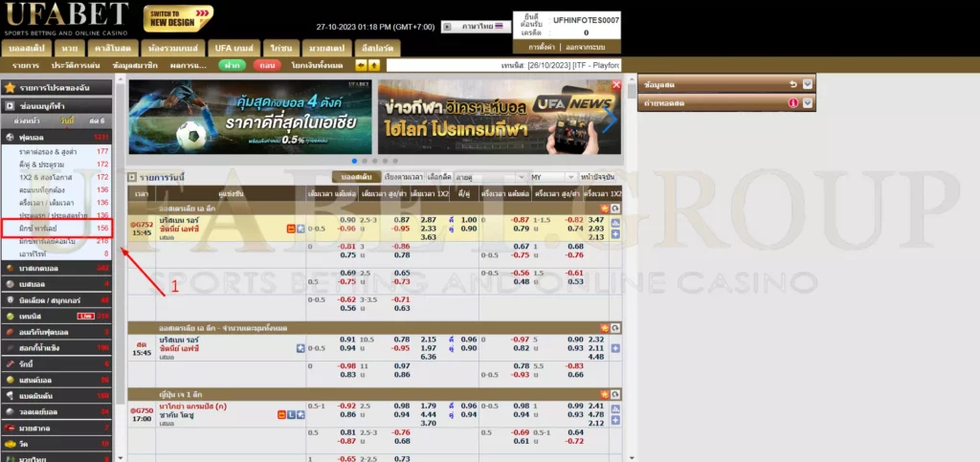Click the refresh arrow icon in ข้อมูลสด panel
980x462 pixels.
coord(793,85)
